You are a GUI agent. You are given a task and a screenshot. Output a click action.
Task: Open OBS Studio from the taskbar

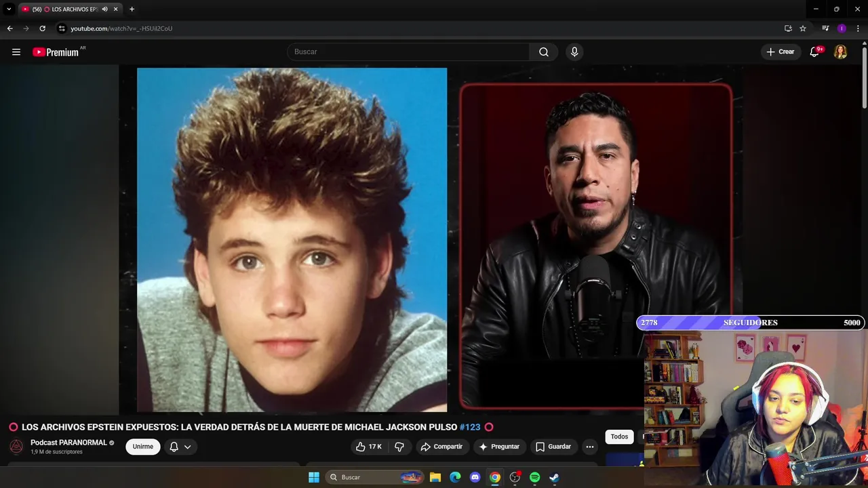coord(515,477)
